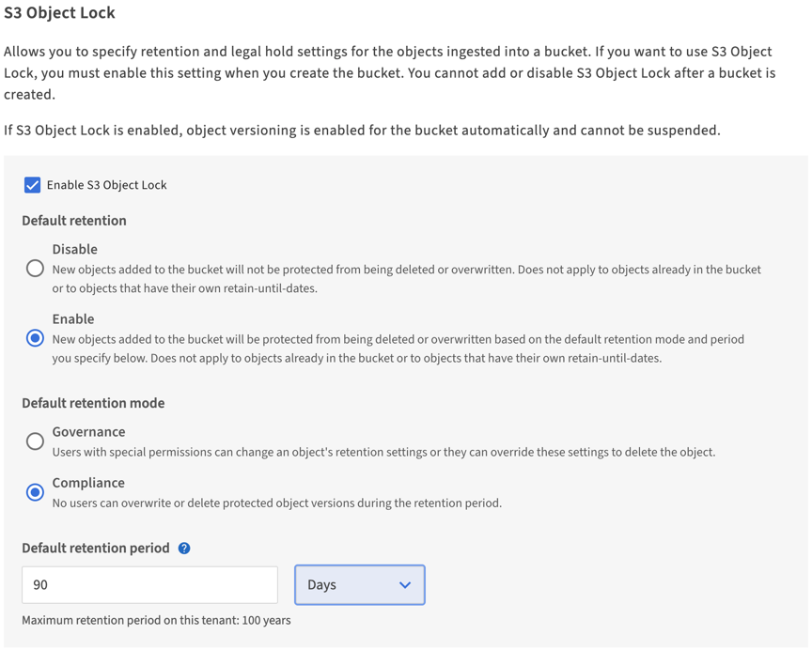Click the bold "Enable" option label under Default retention
Image resolution: width=812 pixels, height=650 pixels.
(72, 319)
